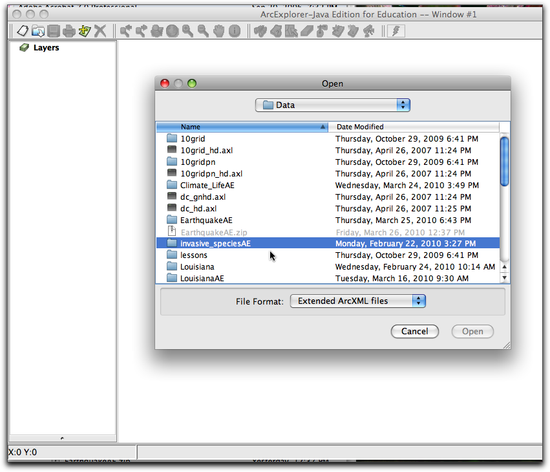
Task: Click the Remove layer X icon
Action: [x=100, y=31]
